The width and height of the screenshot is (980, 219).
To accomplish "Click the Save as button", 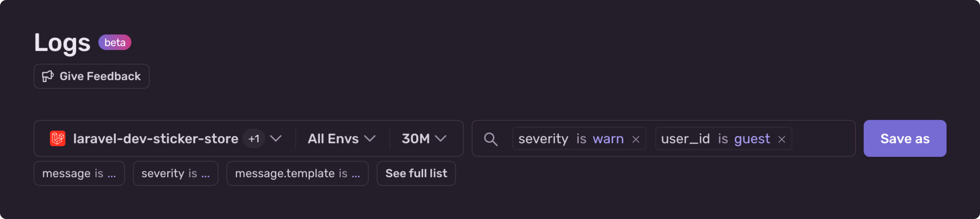I will coord(905,139).
